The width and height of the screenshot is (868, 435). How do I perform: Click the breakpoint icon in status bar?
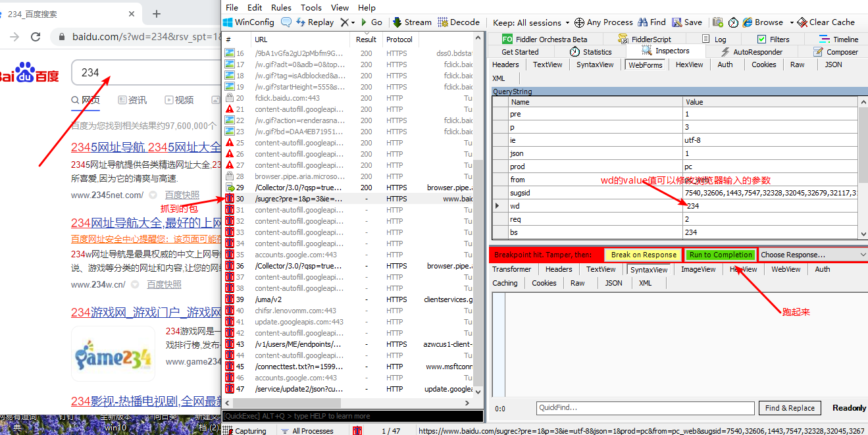pos(357,431)
